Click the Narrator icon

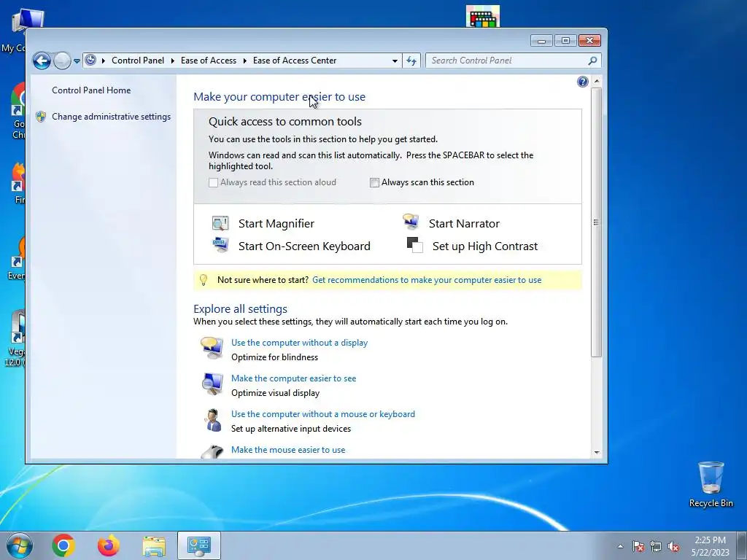411,222
